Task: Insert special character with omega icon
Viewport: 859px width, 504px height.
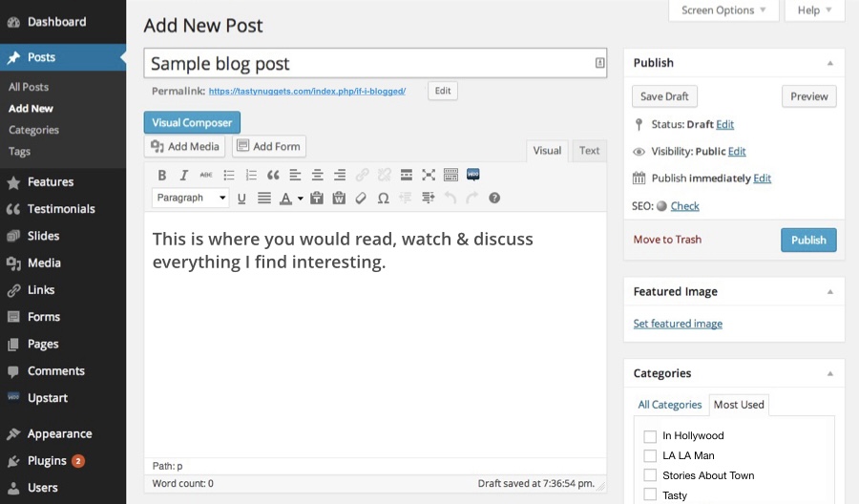Action: [384, 199]
